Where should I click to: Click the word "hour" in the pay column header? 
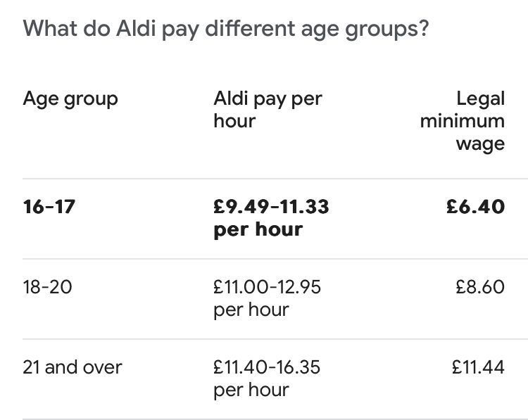[x=234, y=121]
